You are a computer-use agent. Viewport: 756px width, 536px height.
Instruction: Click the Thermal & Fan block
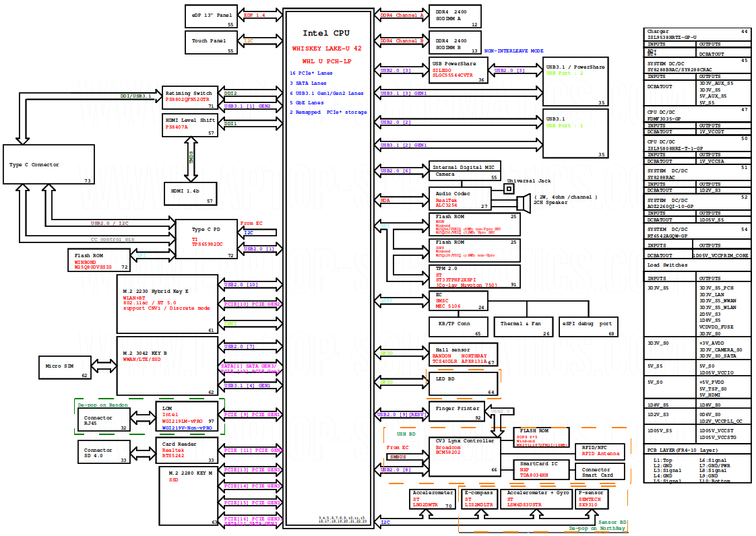[x=523, y=327]
